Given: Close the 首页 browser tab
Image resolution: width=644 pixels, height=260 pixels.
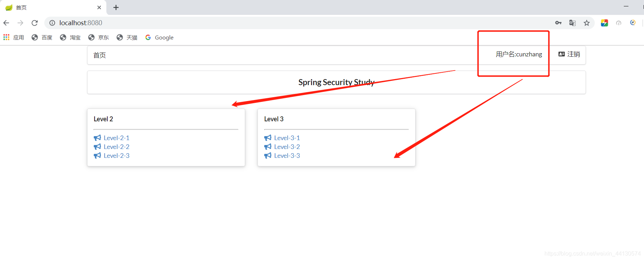Looking at the screenshot, I should (x=99, y=7).
